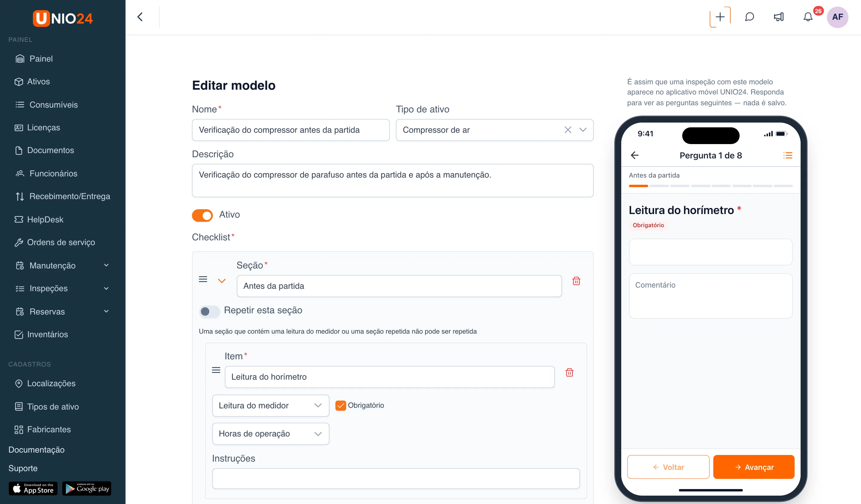Open notifications bell with 26 badge
The image size is (861, 504).
pyautogui.click(x=808, y=17)
